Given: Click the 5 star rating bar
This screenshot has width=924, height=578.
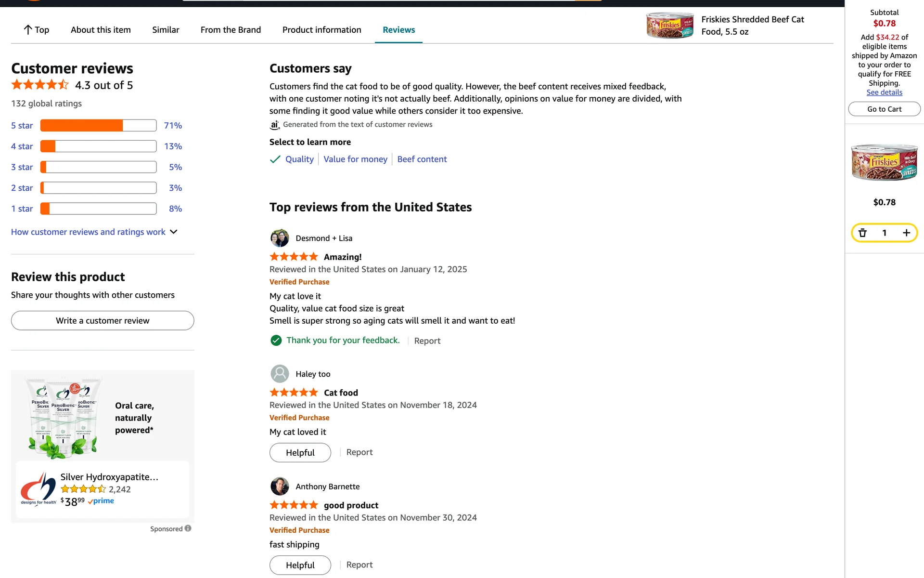Looking at the screenshot, I should coord(98,126).
